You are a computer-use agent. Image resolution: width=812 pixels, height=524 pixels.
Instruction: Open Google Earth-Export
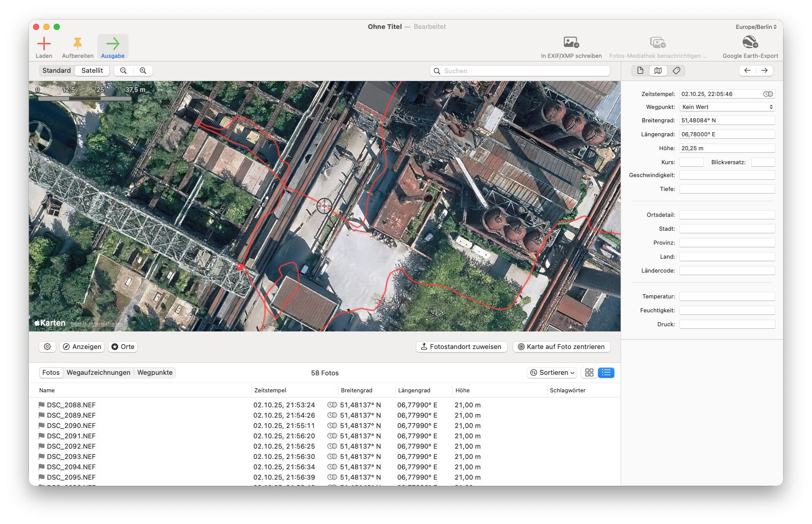(x=750, y=43)
